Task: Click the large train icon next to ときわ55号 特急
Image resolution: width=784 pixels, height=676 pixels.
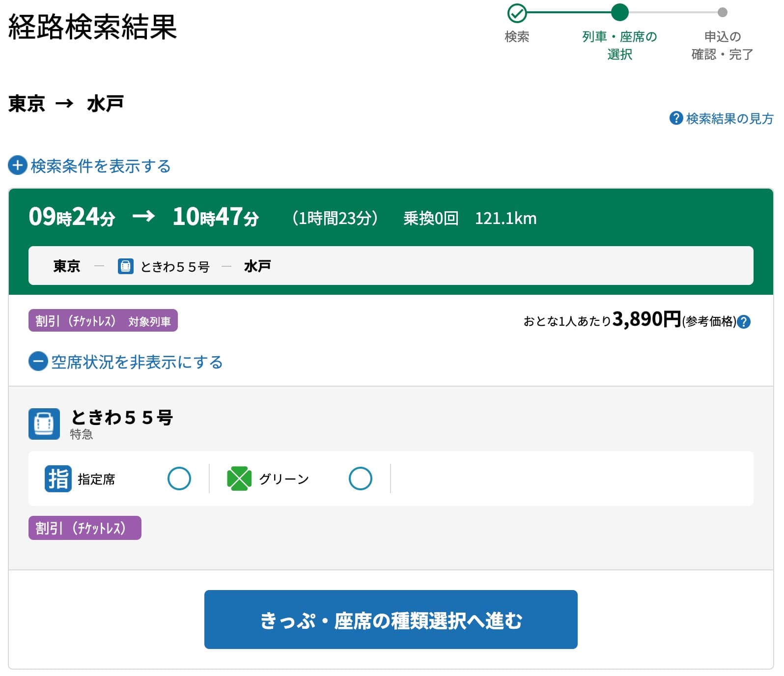Action: coord(44,423)
